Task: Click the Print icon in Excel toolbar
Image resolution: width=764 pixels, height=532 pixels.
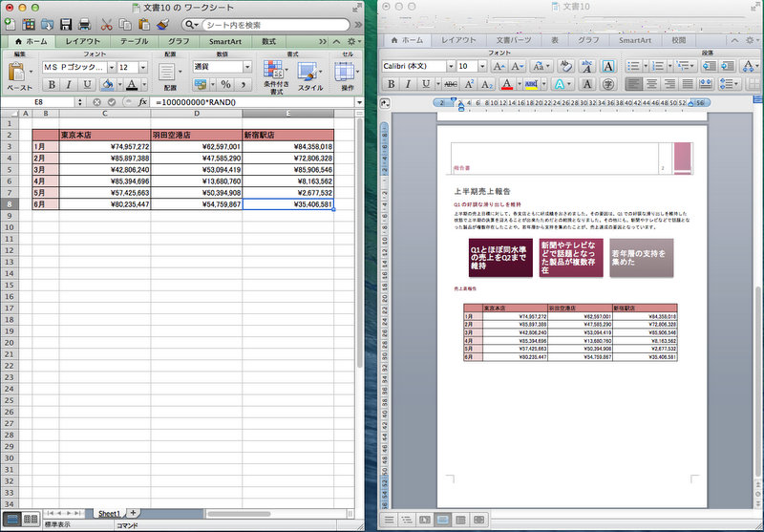Action: tap(84, 24)
